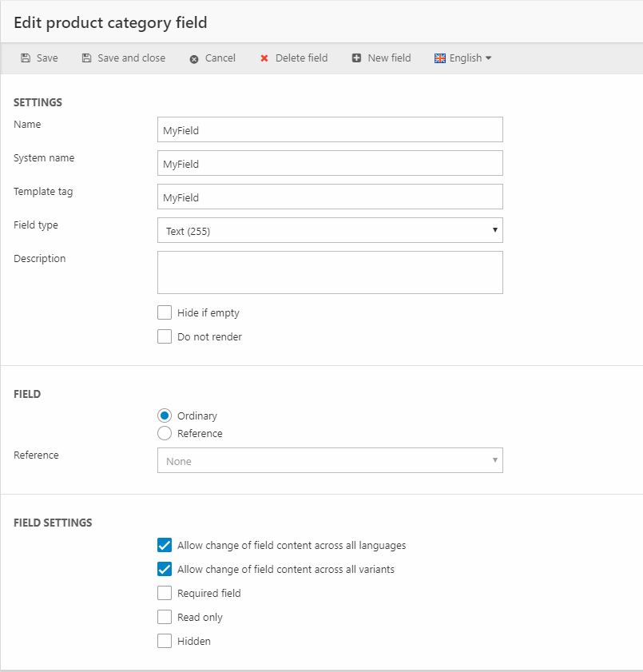Click the red Delete field X icon
Image resolution: width=643 pixels, height=672 pixels.
tap(264, 58)
